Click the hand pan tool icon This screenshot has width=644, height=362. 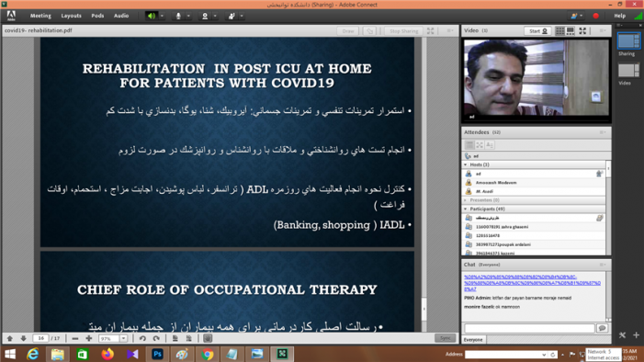point(208,338)
